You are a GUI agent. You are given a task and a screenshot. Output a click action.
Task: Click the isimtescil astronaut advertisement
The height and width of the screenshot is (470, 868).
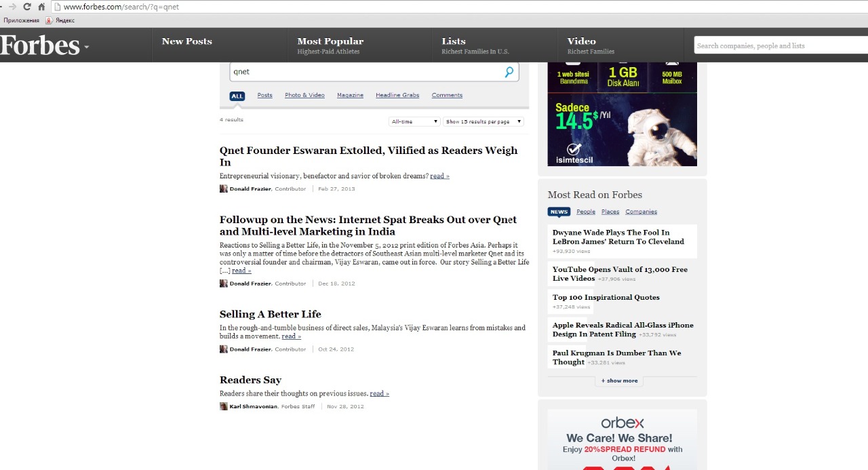(x=623, y=114)
